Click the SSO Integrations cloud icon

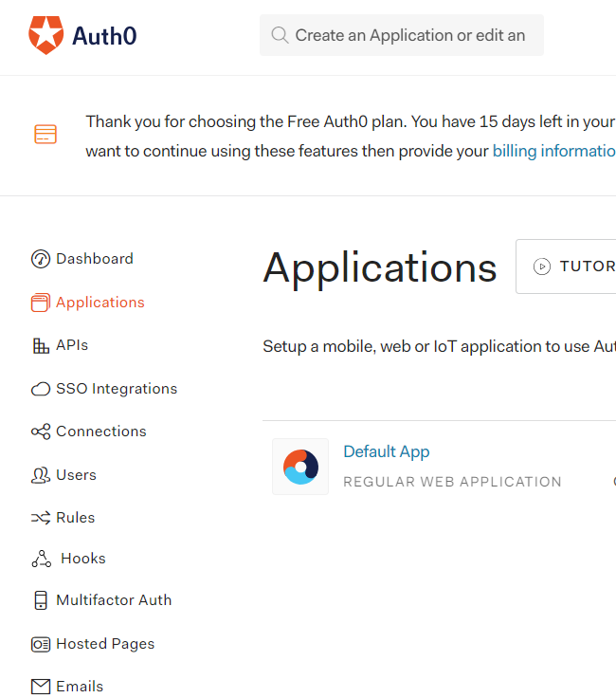click(41, 389)
